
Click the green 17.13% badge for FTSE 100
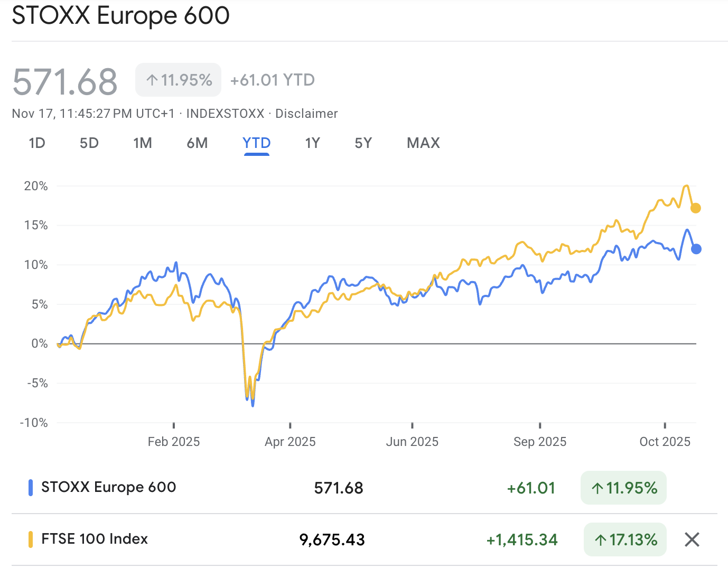[625, 539]
